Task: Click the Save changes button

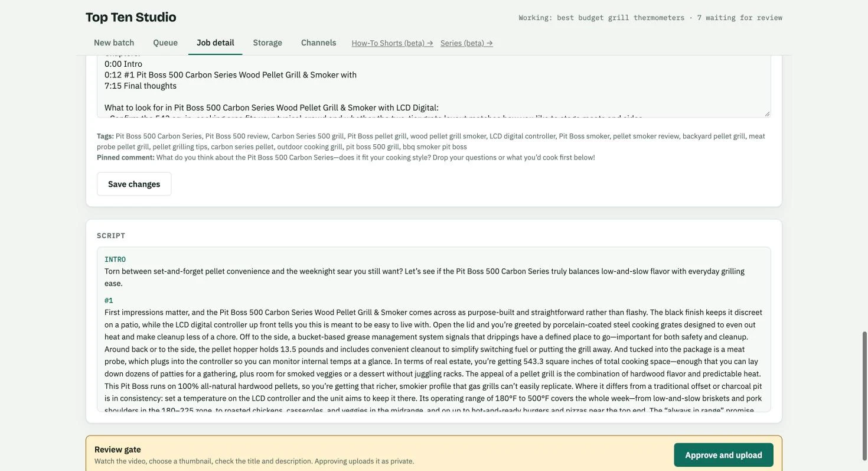Action: pyautogui.click(x=134, y=184)
